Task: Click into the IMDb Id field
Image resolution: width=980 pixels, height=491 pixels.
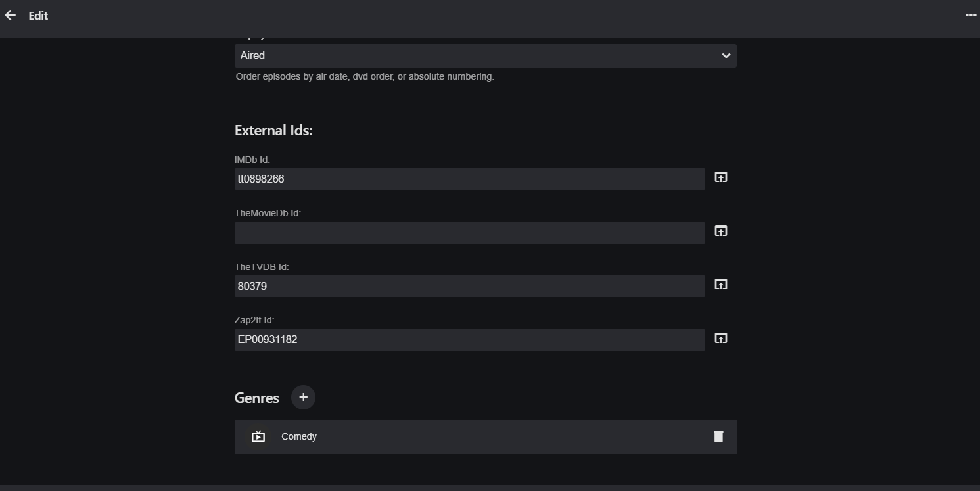Action: click(469, 179)
